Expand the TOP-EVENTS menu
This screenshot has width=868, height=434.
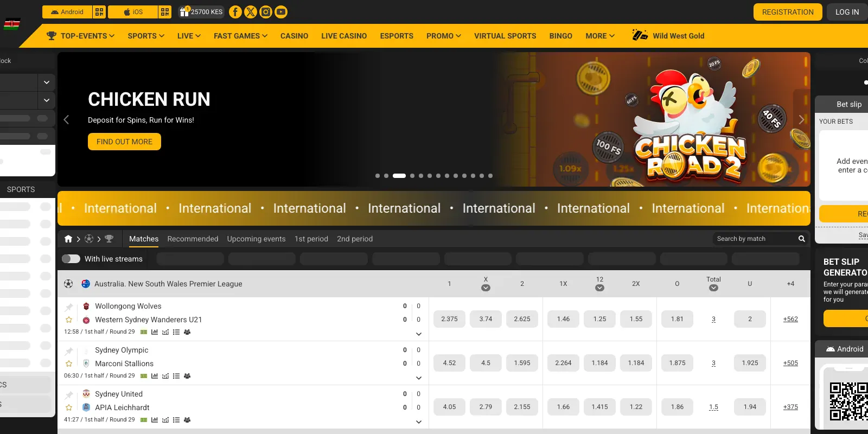[81, 36]
